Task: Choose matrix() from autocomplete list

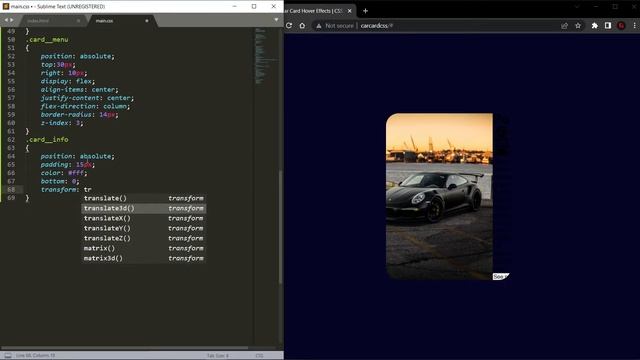Action: coord(143,248)
